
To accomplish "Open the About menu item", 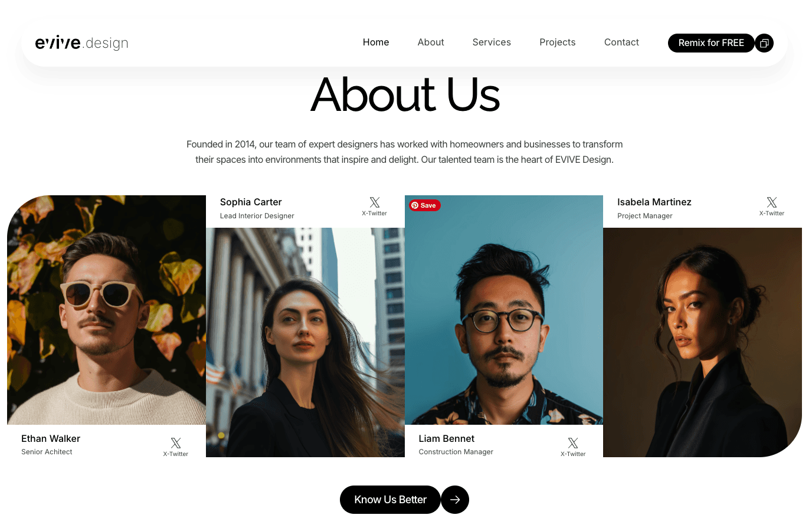I will click(431, 42).
